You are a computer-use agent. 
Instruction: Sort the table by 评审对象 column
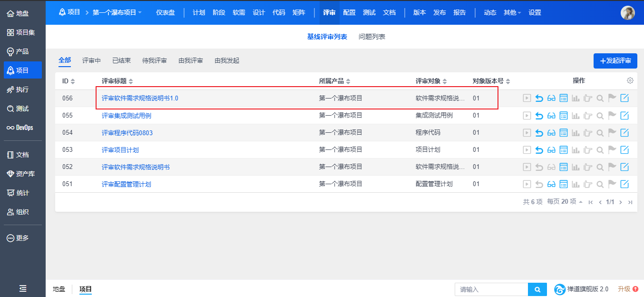(431, 81)
